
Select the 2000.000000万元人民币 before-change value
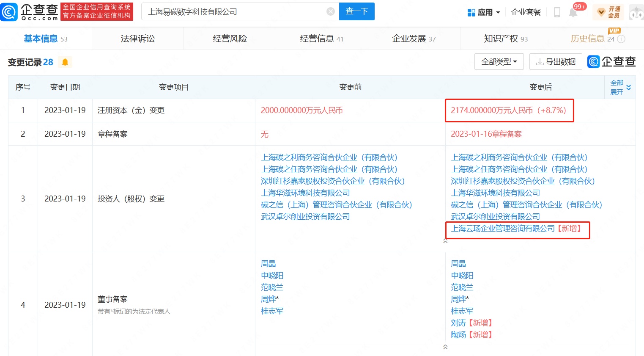(302, 110)
